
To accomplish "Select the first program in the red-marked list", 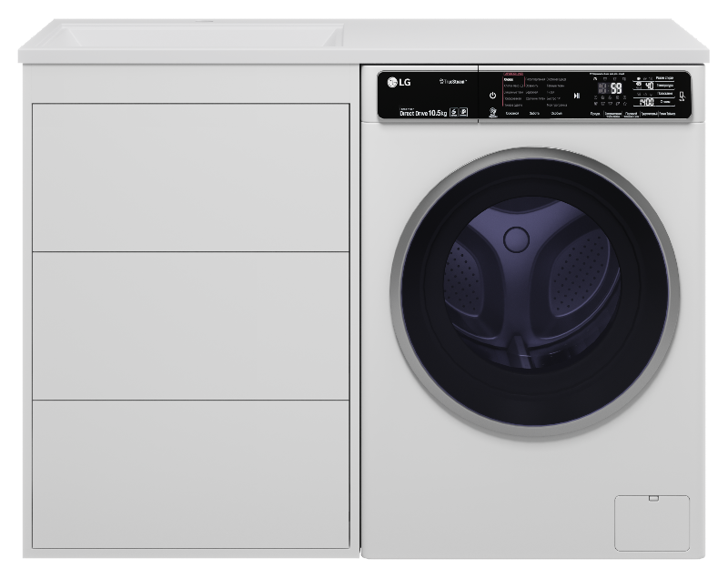I will (x=511, y=80).
